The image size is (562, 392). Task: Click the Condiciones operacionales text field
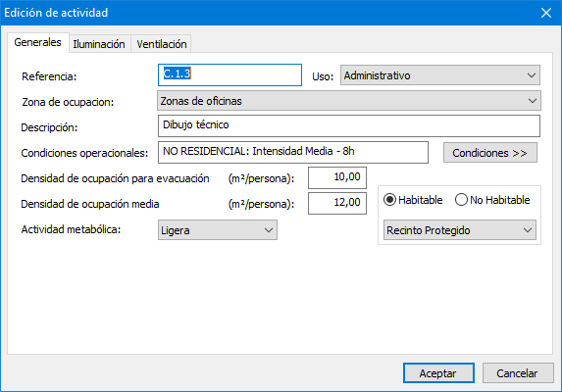(x=293, y=152)
